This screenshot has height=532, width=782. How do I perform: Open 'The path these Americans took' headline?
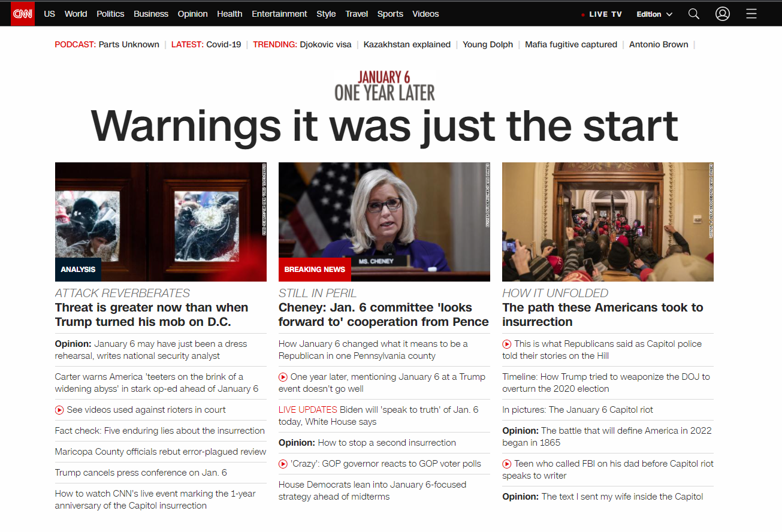(x=603, y=315)
